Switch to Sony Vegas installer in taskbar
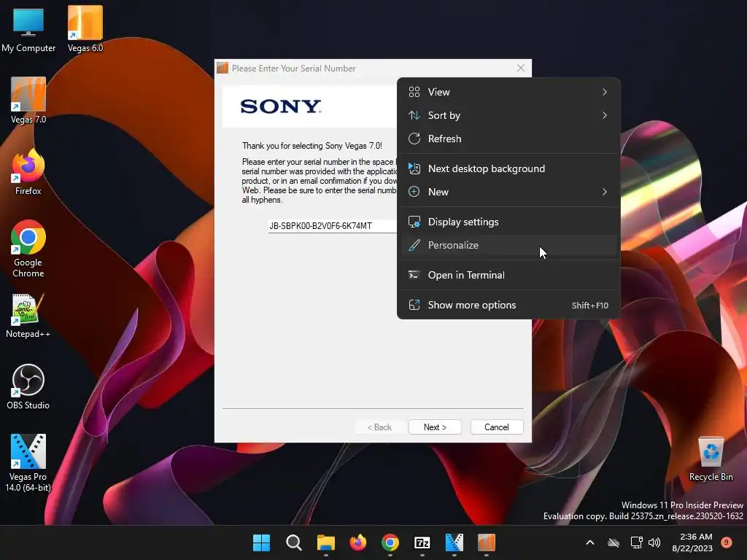 coord(487,542)
